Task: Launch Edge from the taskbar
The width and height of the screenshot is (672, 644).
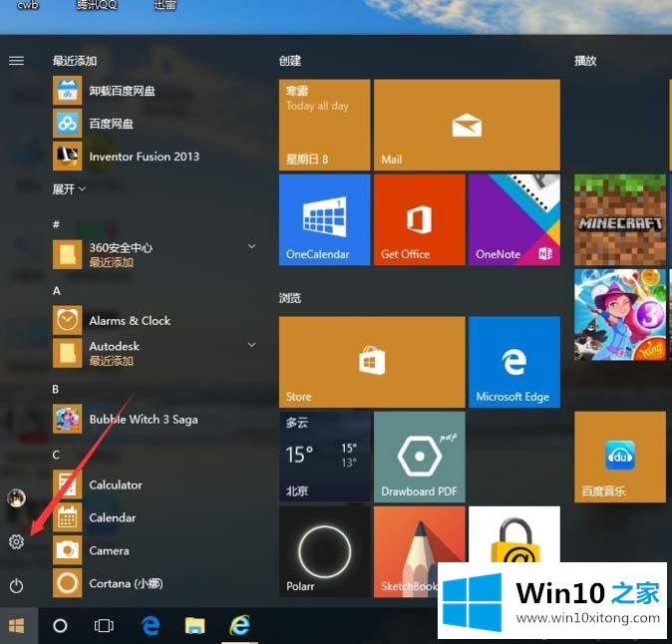Action: tap(151, 626)
